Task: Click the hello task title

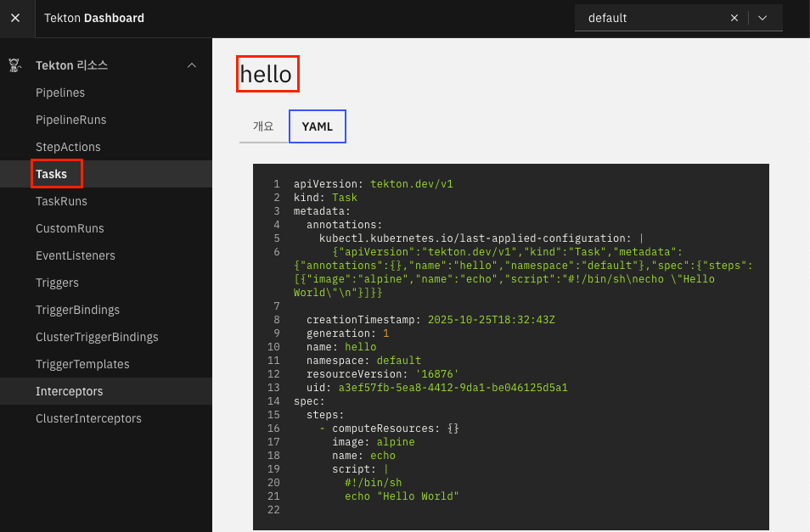Action: coord(266,75)
